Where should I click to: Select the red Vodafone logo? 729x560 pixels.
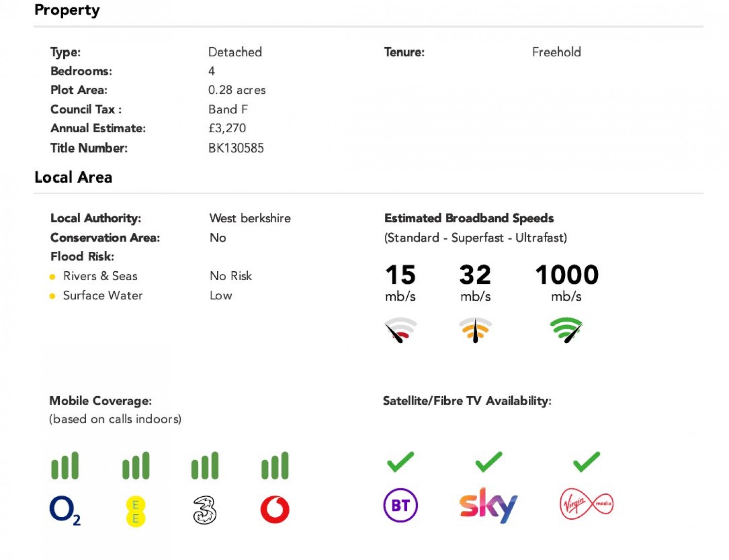coord(275,509)
